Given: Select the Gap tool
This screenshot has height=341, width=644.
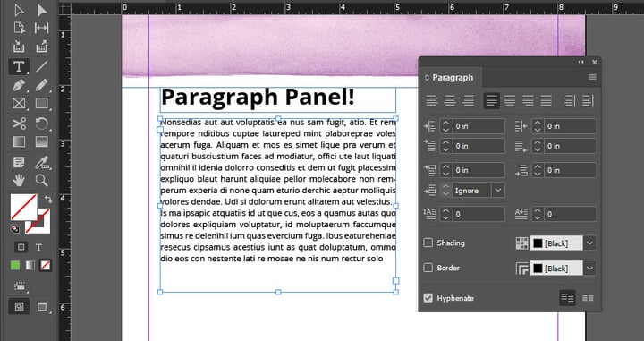Looking at the screenshot, I should coord(41,28).
